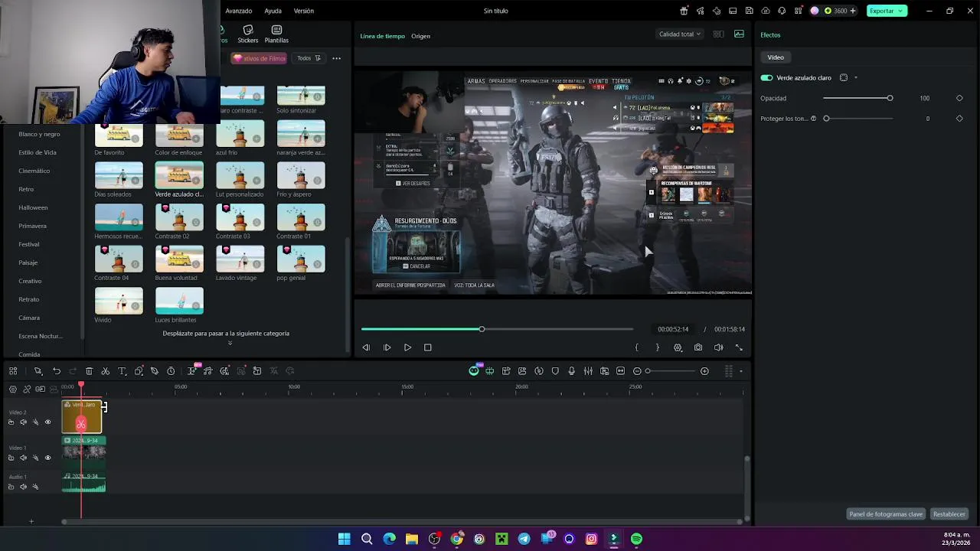This screenshot has width=980, height=551.
Task: Click the AI copilot robot icon
Action: (x=474, y=371)
